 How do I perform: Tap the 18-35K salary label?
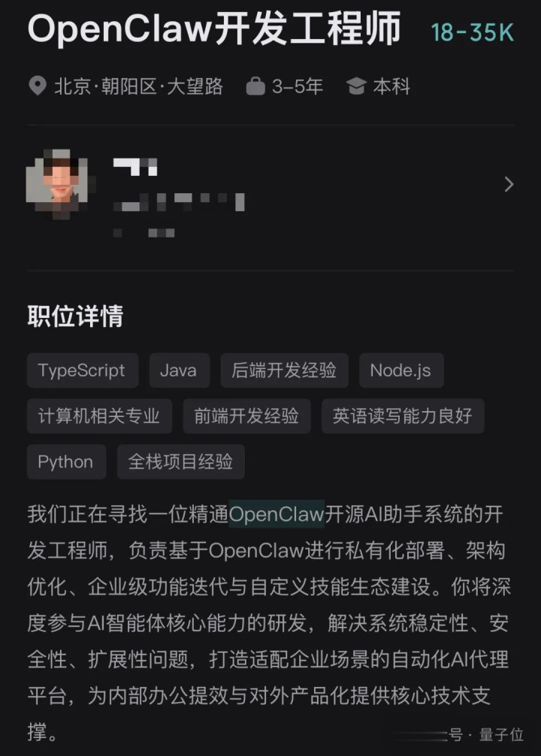pyautogui.click(x=473, y=32)
